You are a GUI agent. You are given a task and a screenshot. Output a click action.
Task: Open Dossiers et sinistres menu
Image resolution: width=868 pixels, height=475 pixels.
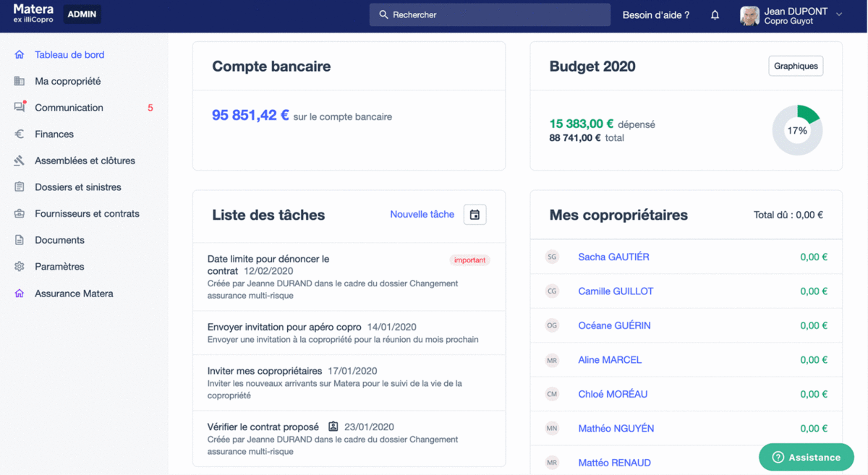point(77,187)
